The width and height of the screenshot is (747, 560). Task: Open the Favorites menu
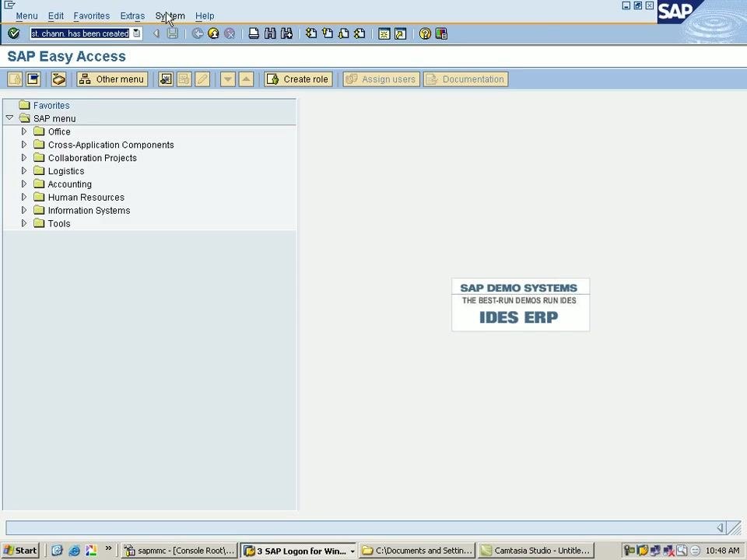tap(92, 16)
